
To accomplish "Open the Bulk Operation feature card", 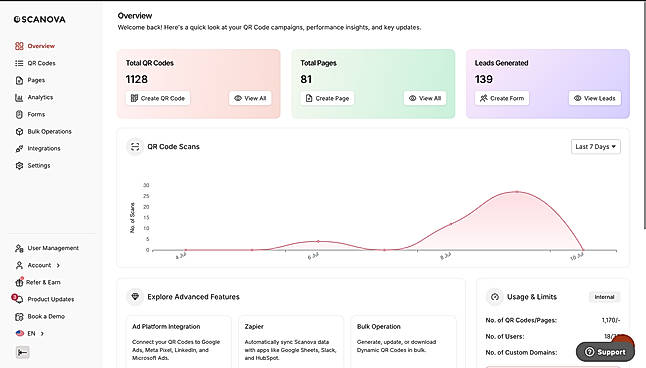I will pos(403,342).
